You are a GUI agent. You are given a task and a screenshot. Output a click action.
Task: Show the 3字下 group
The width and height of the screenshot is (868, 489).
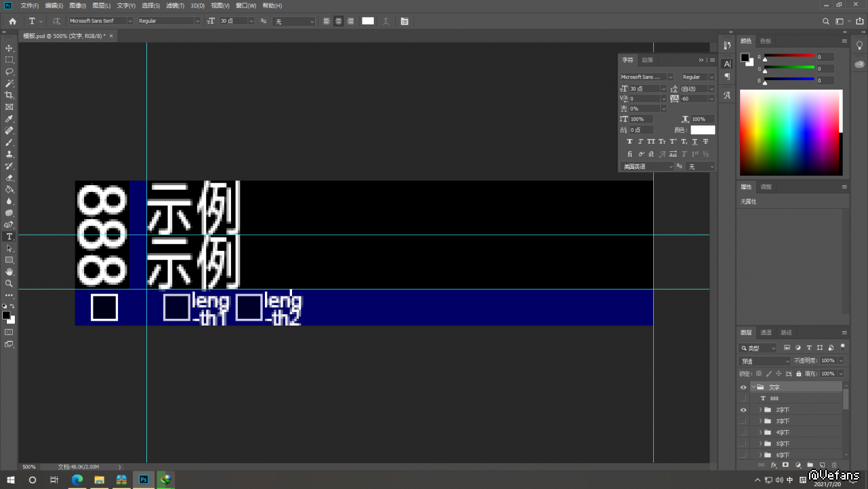(x=743, y=421)
